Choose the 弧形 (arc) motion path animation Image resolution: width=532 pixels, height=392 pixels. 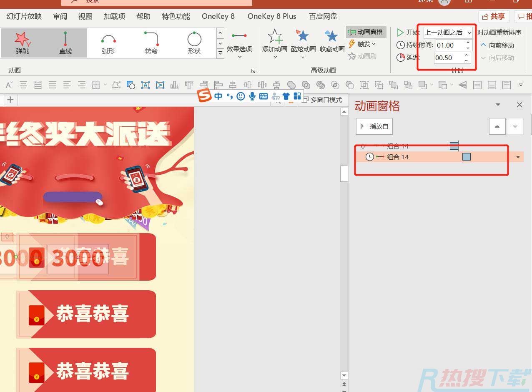click(x=108, y=42)
